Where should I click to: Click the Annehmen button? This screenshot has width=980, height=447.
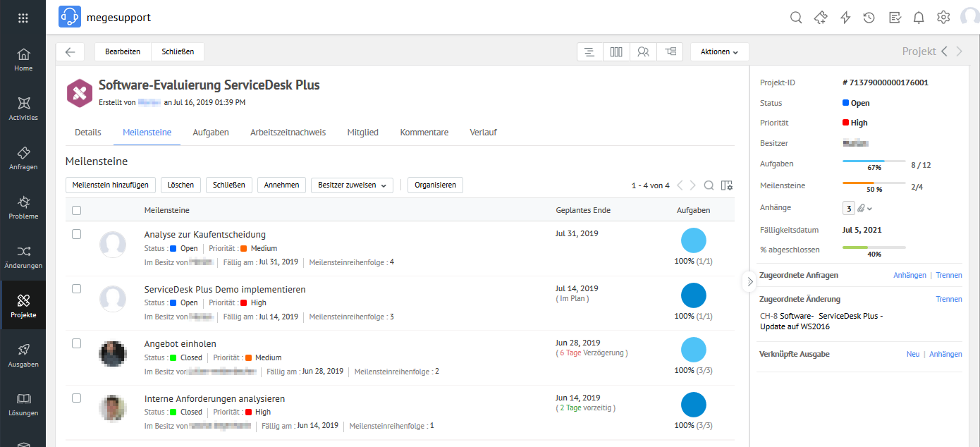tap(282, 185)
